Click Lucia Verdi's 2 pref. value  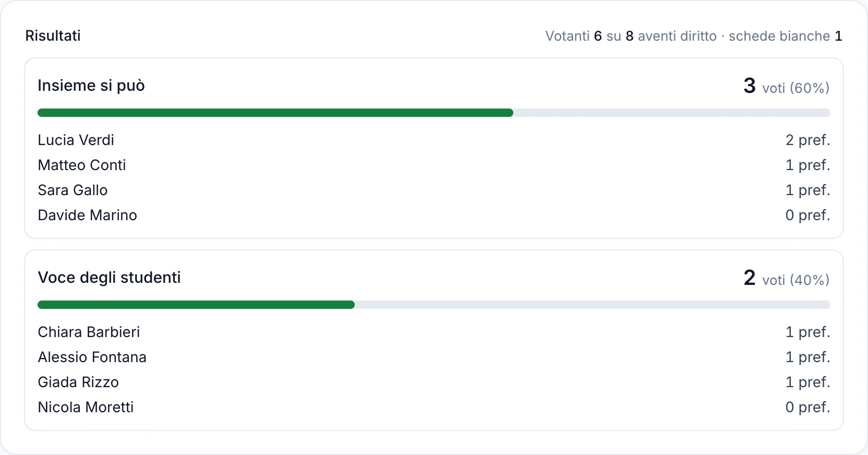[808, 140]
